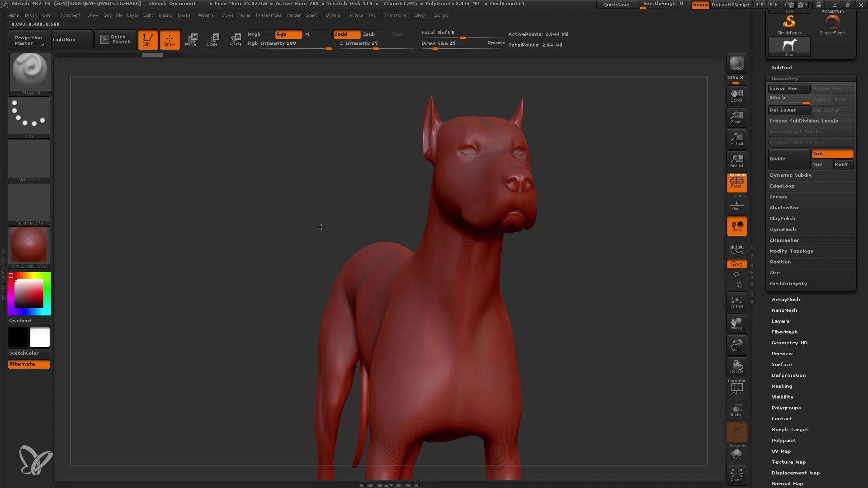This screenshot has width=868, height=488.
Task: Enable See-through viewport mode
Action: click(x=663, y=5)
